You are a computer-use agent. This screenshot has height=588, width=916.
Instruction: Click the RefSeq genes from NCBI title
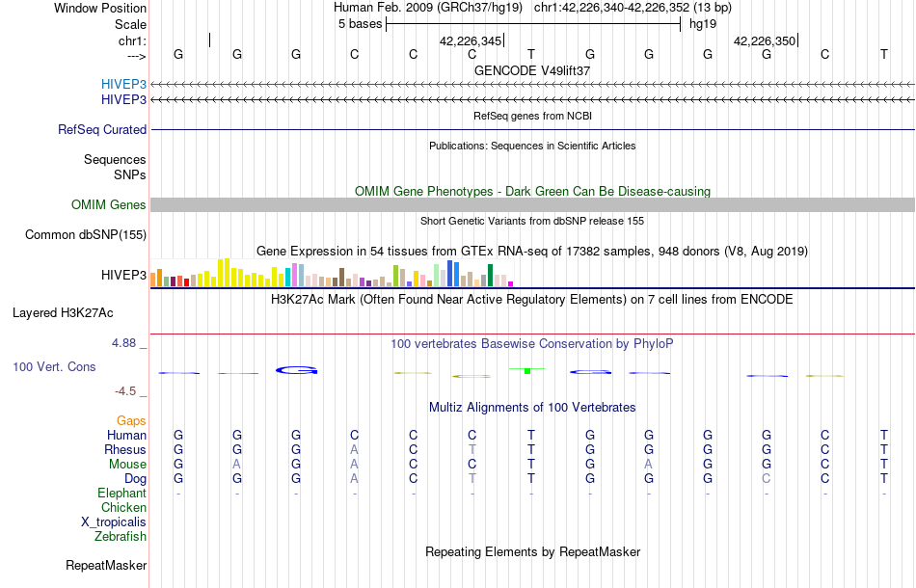coord(532,116)
